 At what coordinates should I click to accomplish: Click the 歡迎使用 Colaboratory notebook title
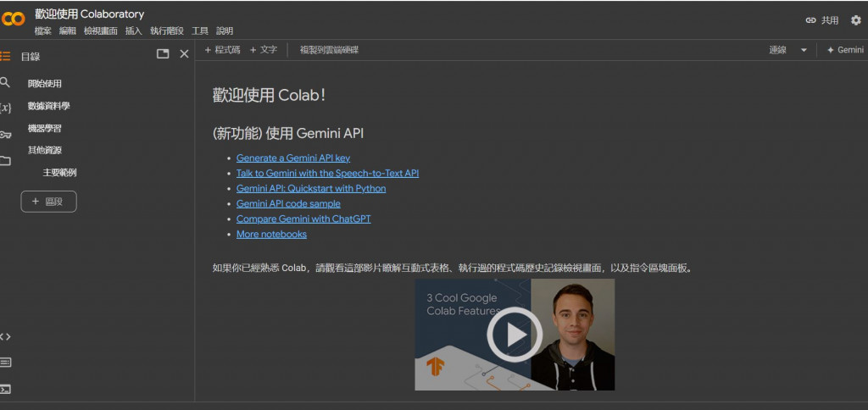pyautogui.click(x=89, y=14)
